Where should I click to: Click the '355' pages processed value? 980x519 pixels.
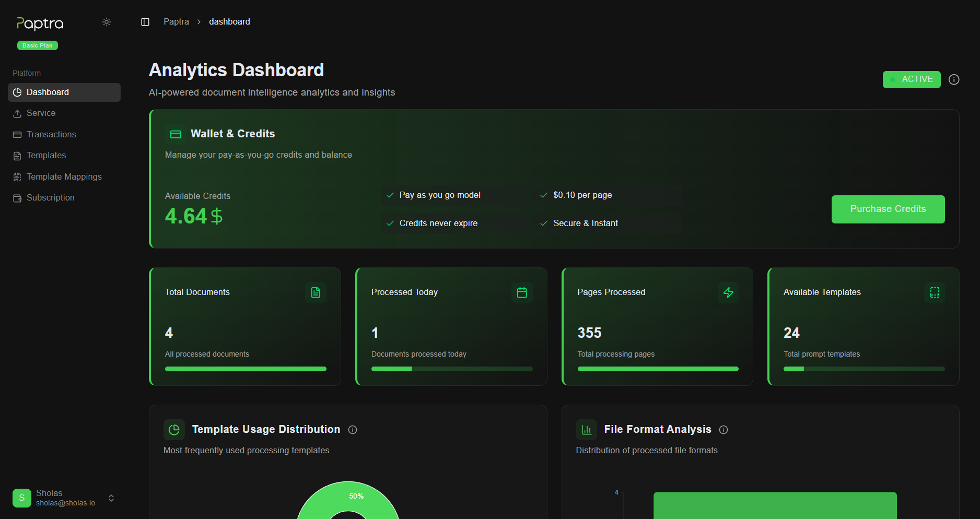(x=589, y=333)
